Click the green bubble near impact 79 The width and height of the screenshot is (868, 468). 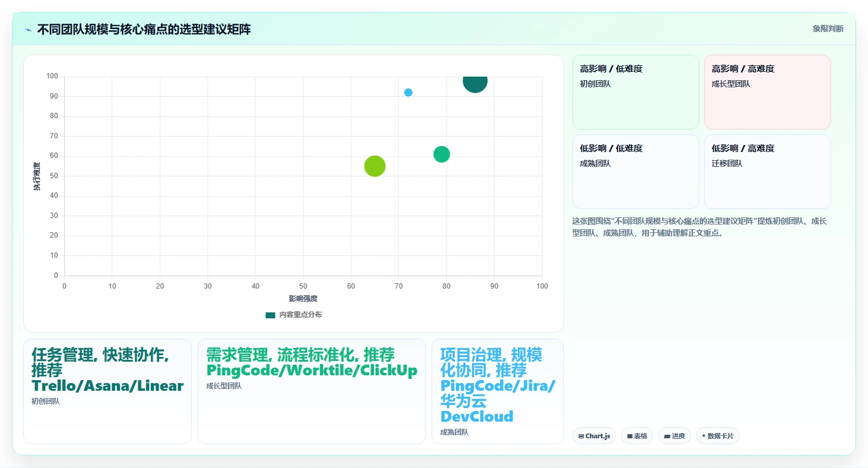click(442, 154)
